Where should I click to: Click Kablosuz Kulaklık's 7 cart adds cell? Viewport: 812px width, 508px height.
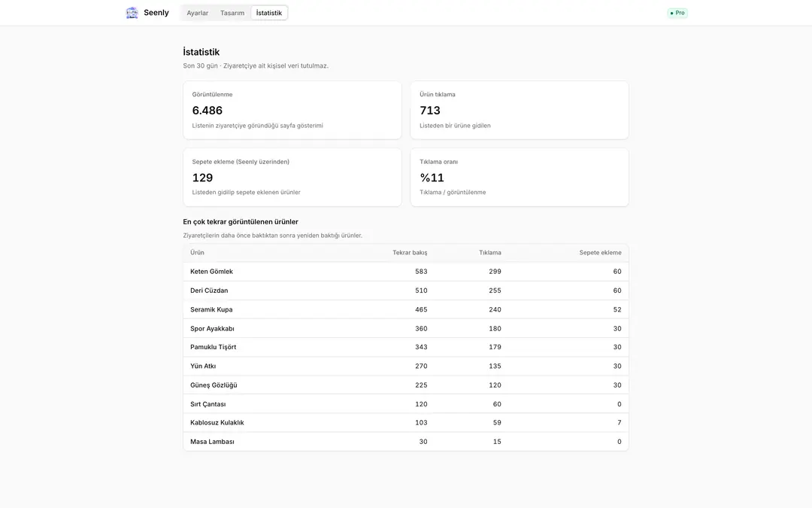tap(620, 422)
